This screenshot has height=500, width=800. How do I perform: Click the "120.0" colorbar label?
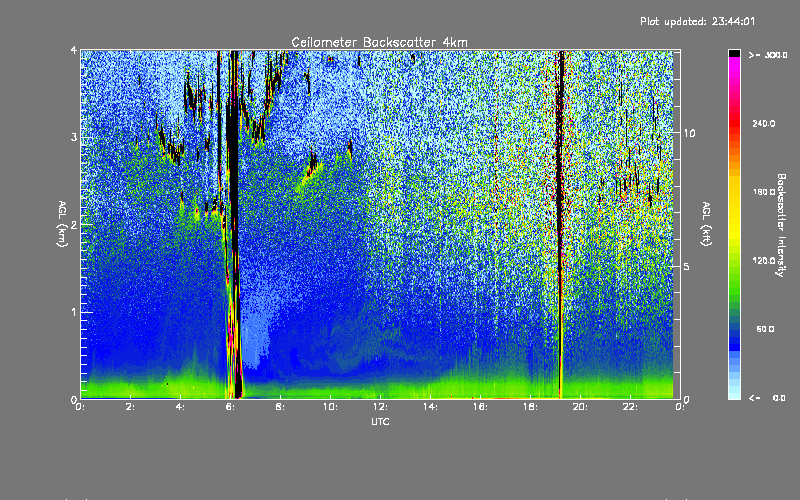(764, 261)
